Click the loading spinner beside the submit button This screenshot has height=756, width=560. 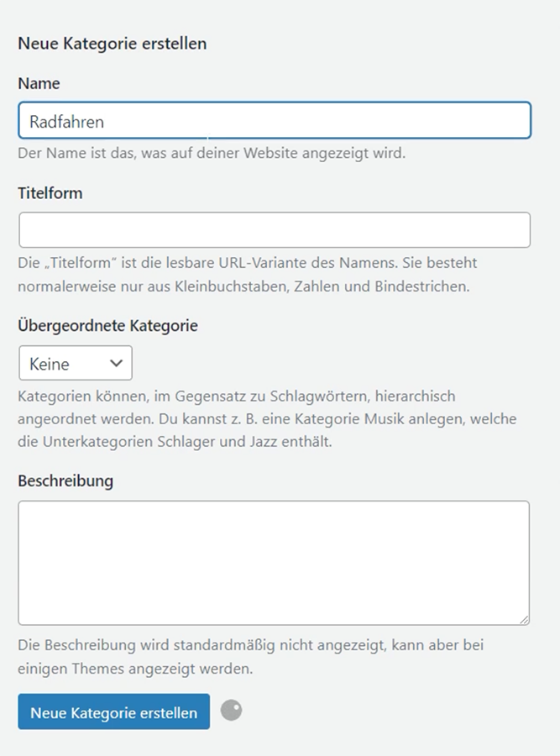tap(231, 711)
